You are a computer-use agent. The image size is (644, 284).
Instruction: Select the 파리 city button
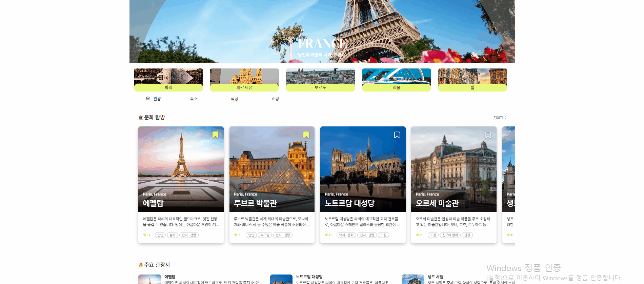click(x=168, y=80)
